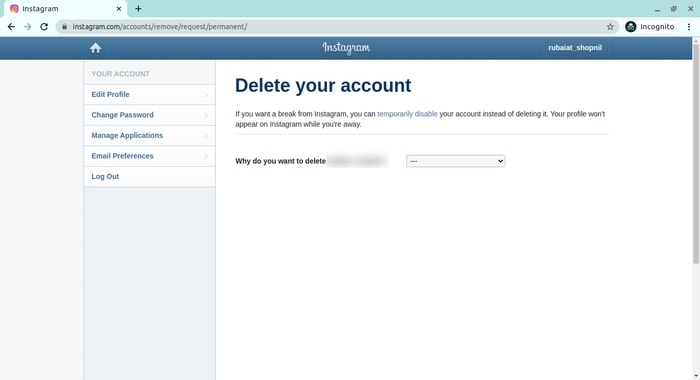Click the address bar URL
Viewport: 700px width, 380px height.
pos(160,27)
